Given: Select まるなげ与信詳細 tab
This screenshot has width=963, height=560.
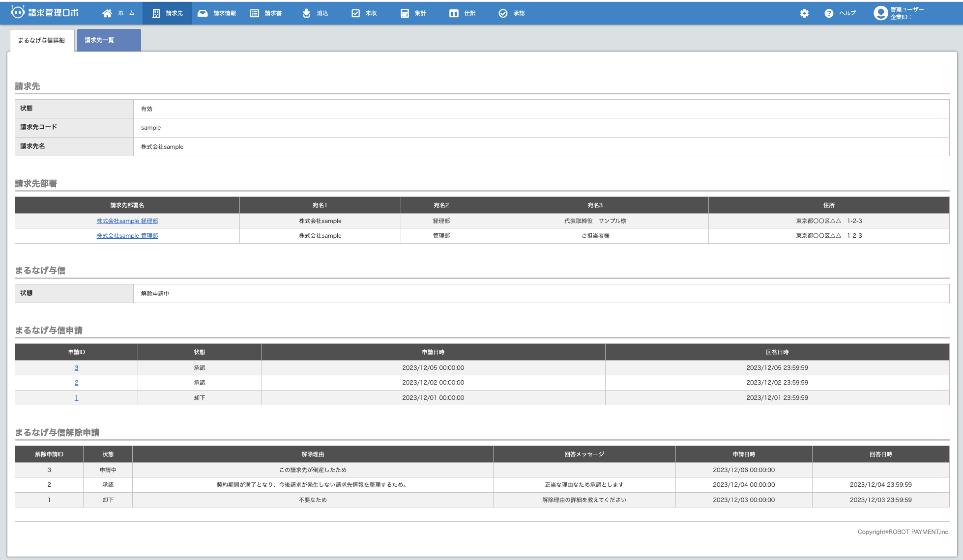Looking at the screenshot, I should [42, 40].
